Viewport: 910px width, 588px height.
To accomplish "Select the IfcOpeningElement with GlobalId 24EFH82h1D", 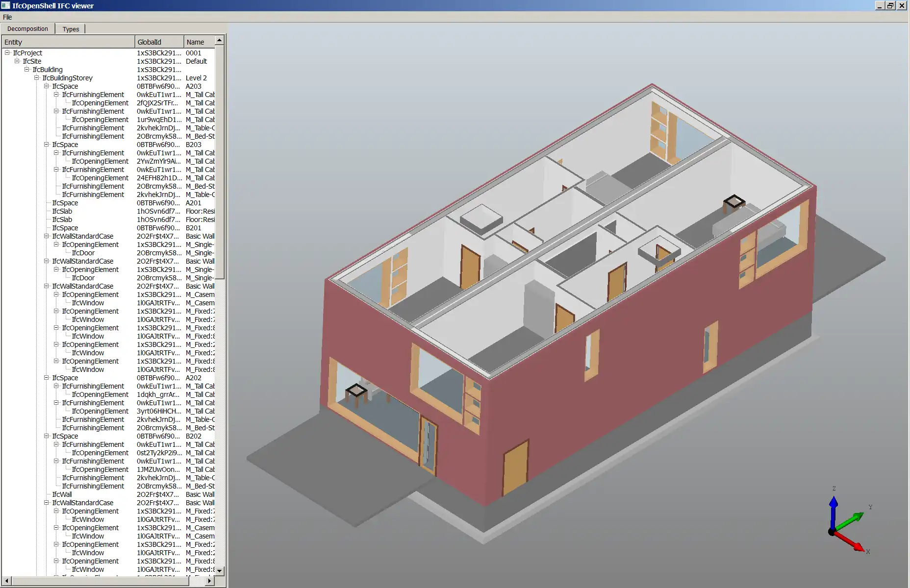I will pos(108,178).
